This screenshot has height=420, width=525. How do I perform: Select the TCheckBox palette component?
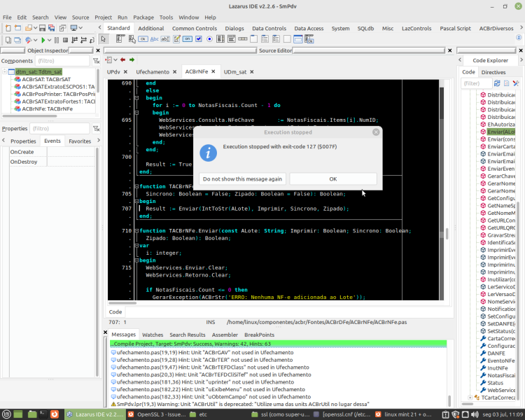pos(199,39)
